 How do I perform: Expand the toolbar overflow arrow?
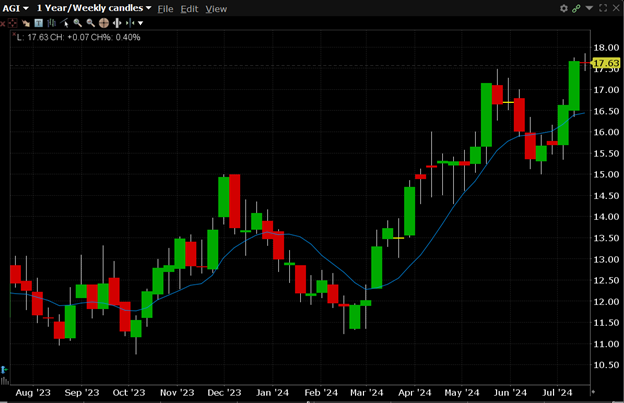coord(140,23)
